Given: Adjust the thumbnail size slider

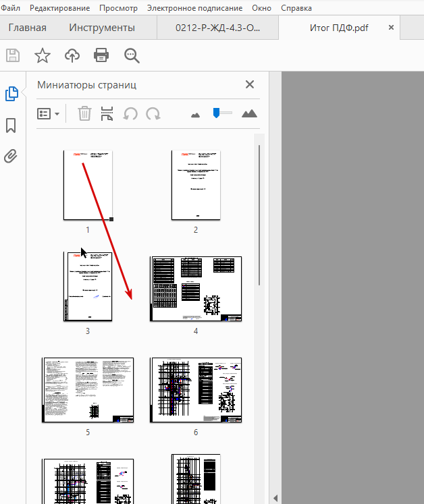Looking at the screenshot, I should coord(216,113).
